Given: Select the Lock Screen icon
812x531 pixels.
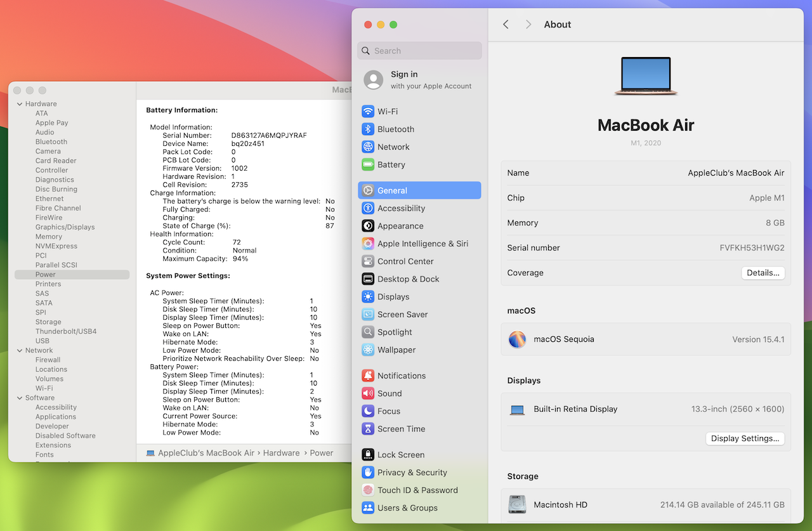Looking at the screenshot, I should 368,455.
